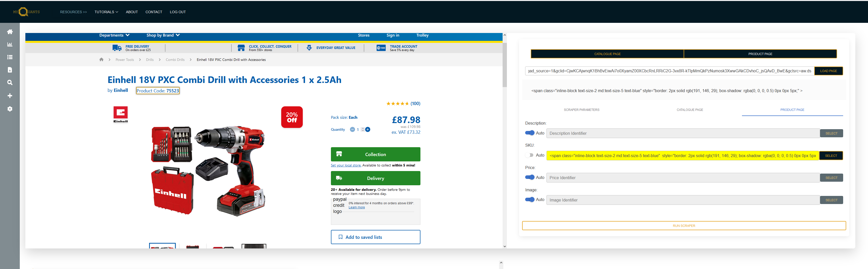Decrease quantity with the minus icon

point(352,129)
